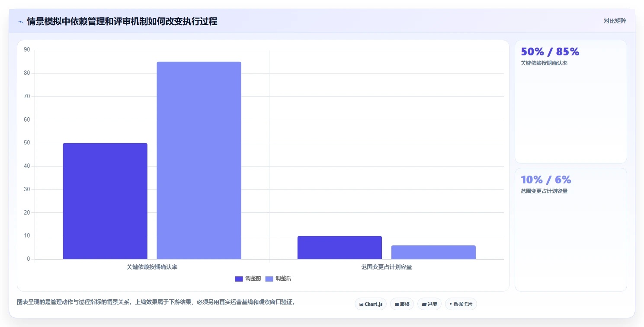The image size is (644, 327).
Task: Click the lightning icon beside the panel title
Action: click(20, 22)
